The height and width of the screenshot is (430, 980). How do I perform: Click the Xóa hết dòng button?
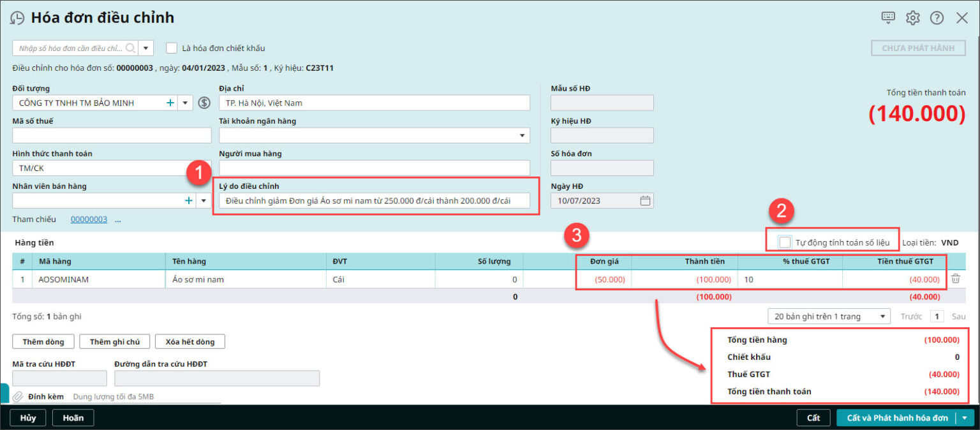[x=189, y=341]
